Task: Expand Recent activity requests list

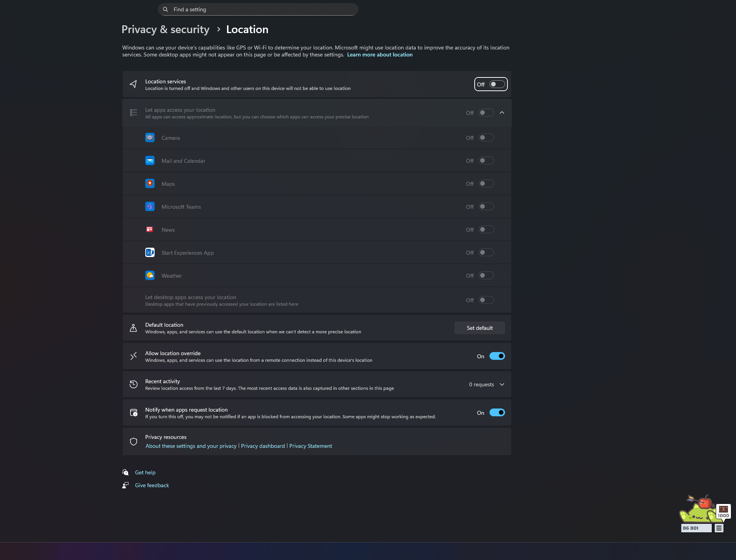Action: [x=502, y=385]
